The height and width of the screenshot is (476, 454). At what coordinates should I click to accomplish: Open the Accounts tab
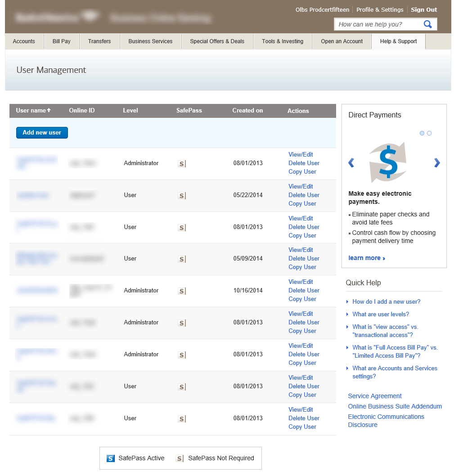pos(24,41)
